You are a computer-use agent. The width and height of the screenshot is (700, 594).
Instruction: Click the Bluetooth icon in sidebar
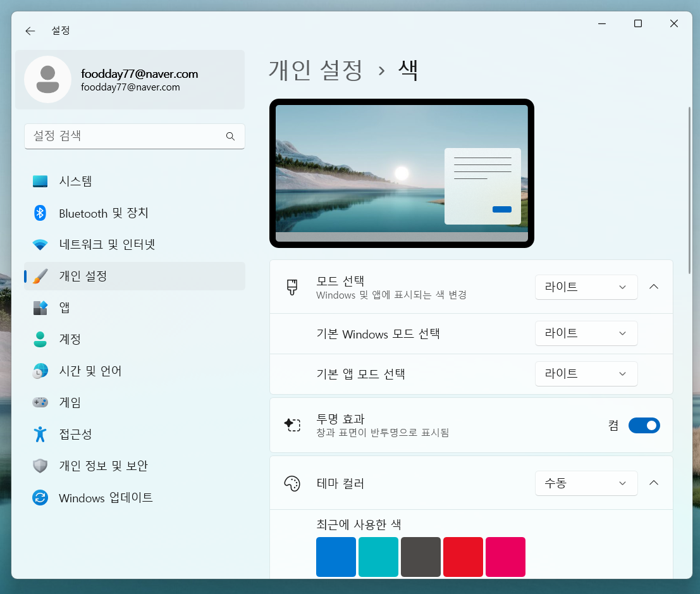[x=40, y=213]
